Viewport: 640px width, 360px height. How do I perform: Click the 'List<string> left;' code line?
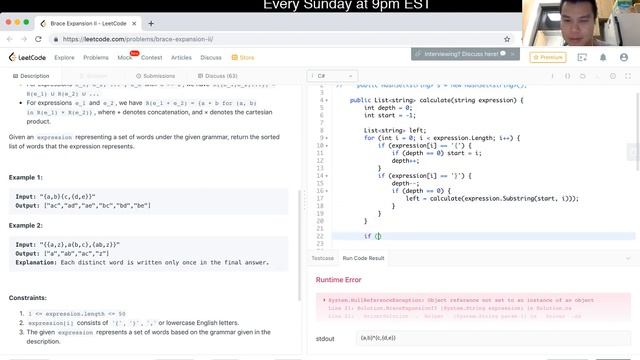(395, 131)
